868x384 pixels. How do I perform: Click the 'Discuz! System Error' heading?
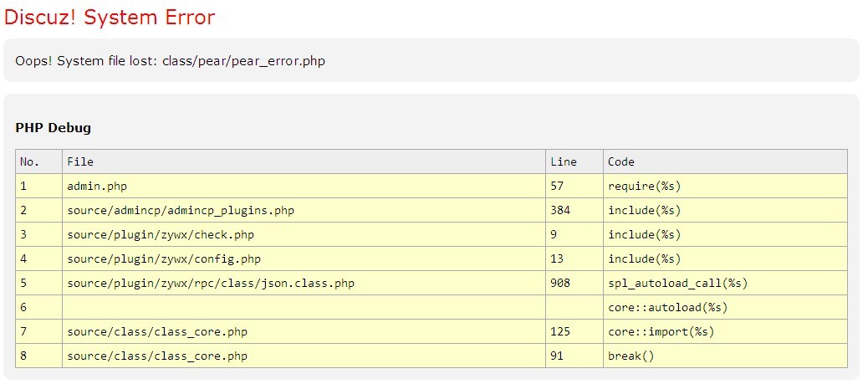click(109, 18)
